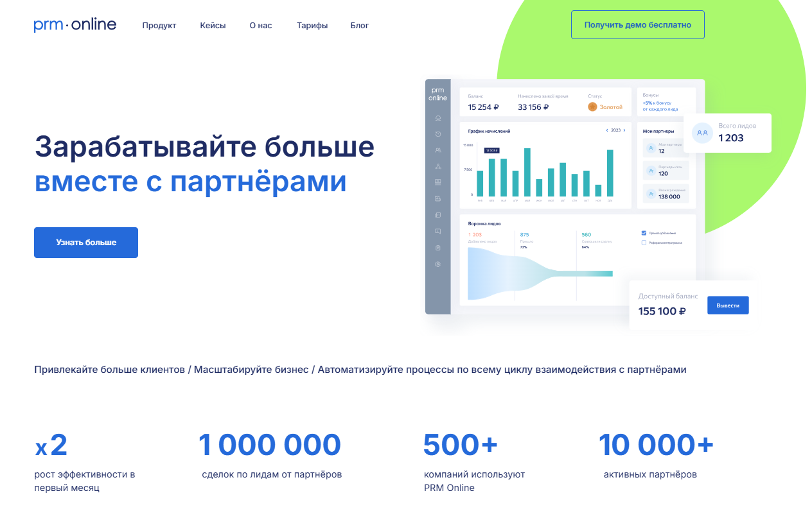
Task: Click the Баланс value 15 254 ₽
Action: pos(484,107)
